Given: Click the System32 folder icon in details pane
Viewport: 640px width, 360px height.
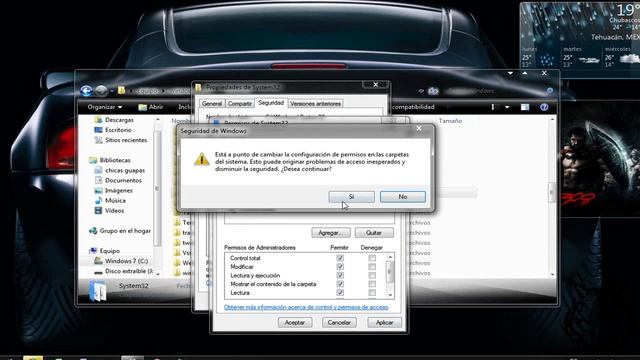Looking at the screenshot, I should point(98,291).
